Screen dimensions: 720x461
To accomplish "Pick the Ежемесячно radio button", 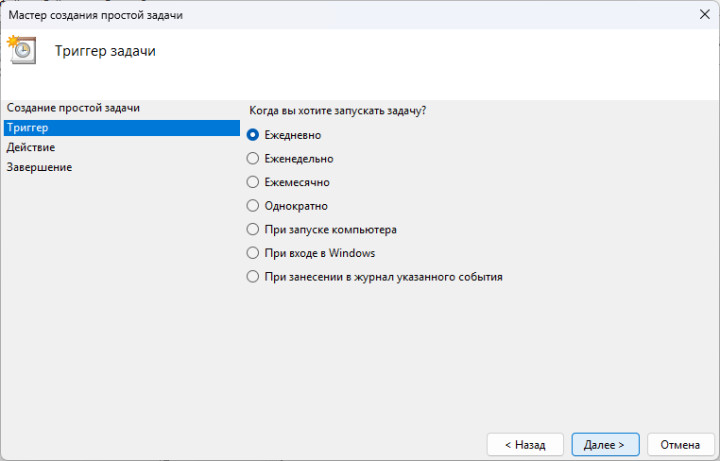I will coord(253,182).
